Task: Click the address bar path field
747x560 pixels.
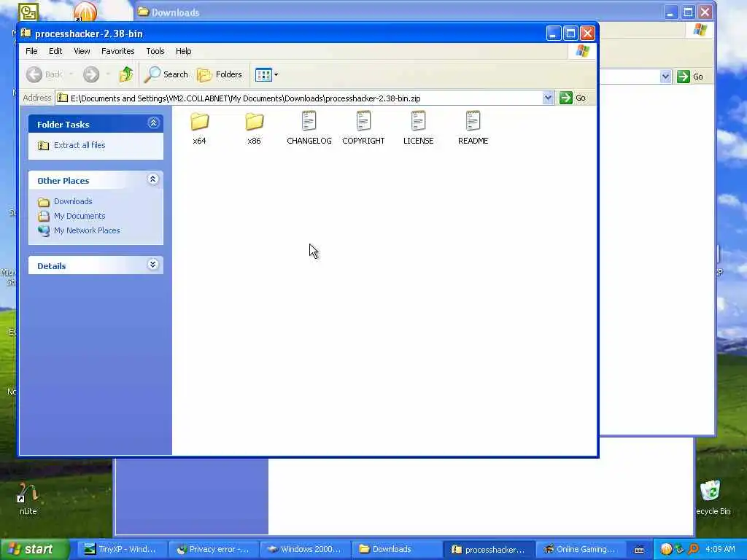Action: [x=299, y=98]
